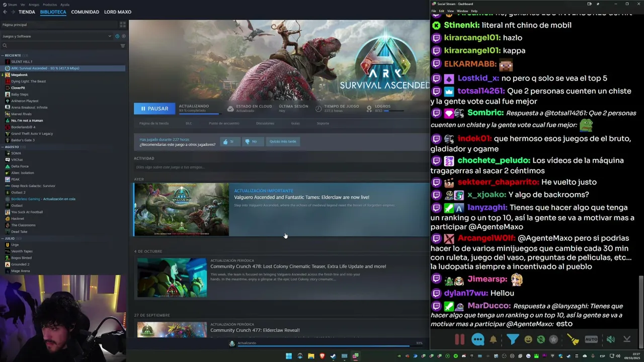Open the Amigos menu
Screen dimensions: 644x362
pos(34,5)
